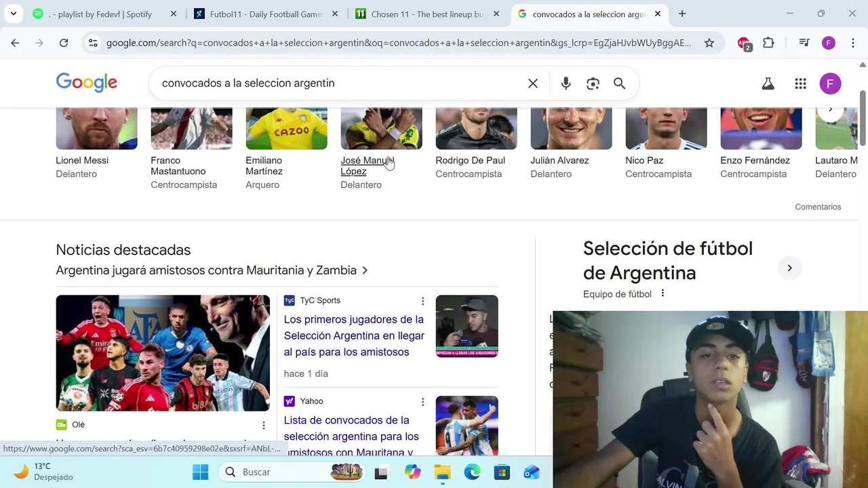
Task: Open Emiliano Martínez player card
Action: coord(286,149)
